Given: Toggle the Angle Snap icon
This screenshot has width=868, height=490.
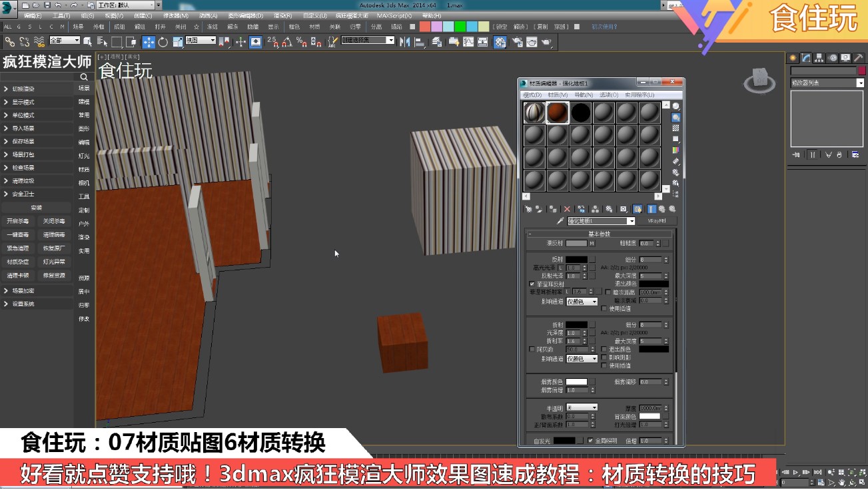Looking at the screenshot, I should [287, 42].
